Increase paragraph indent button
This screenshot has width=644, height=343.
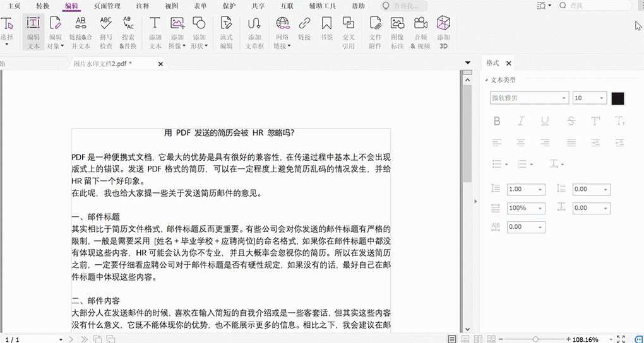(595, 142)
